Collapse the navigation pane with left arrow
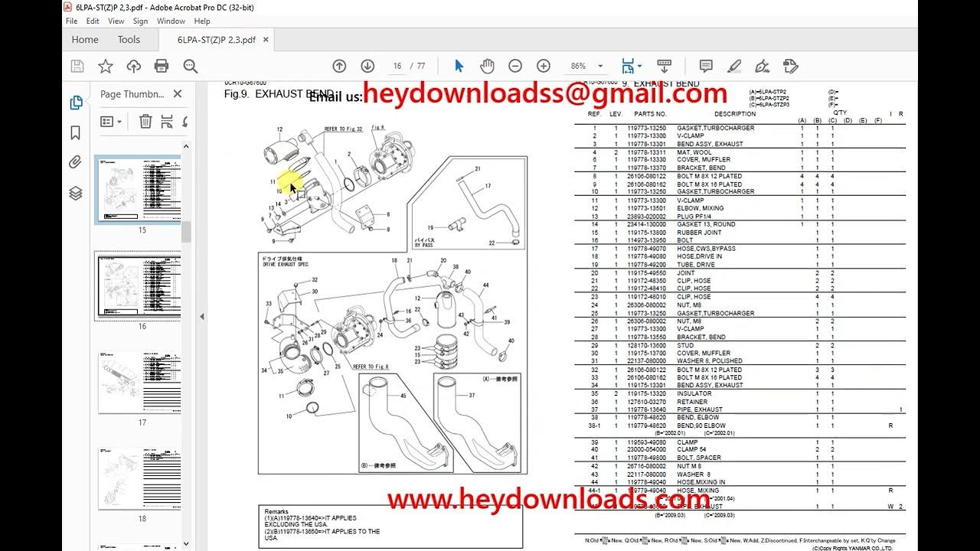Screen dimensions: 980x551 point(202,316)
